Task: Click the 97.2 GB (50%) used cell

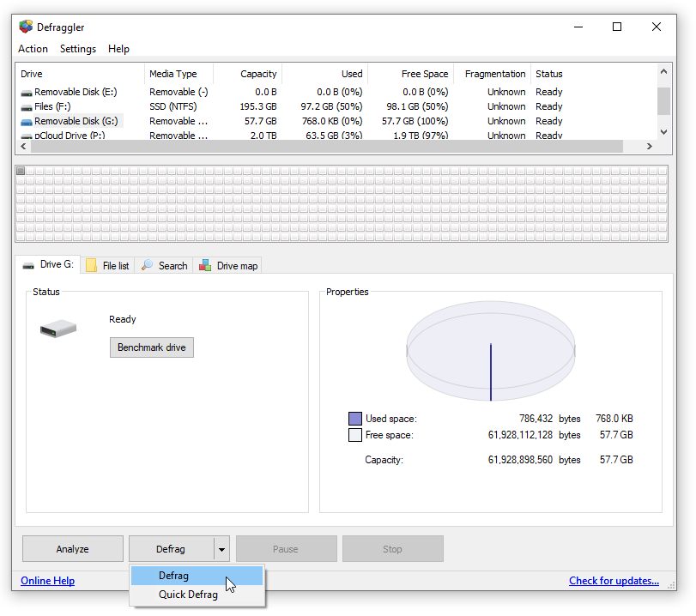Action: [x=331, y=106]
